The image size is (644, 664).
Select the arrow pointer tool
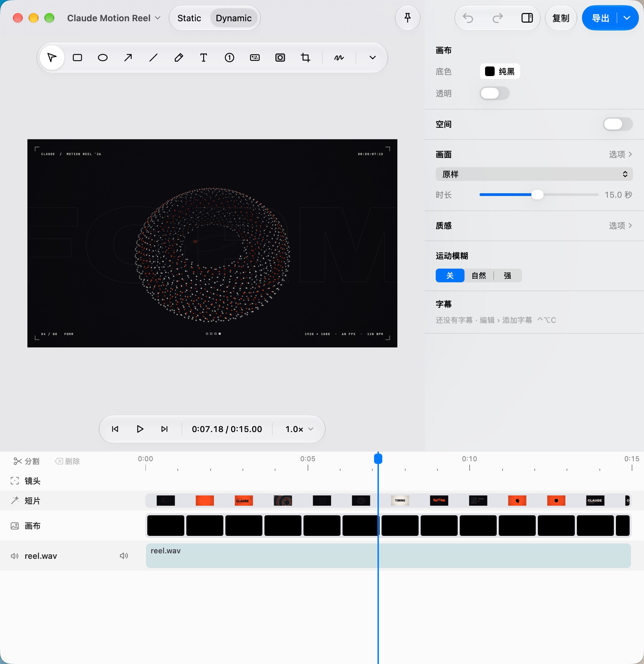52,58
